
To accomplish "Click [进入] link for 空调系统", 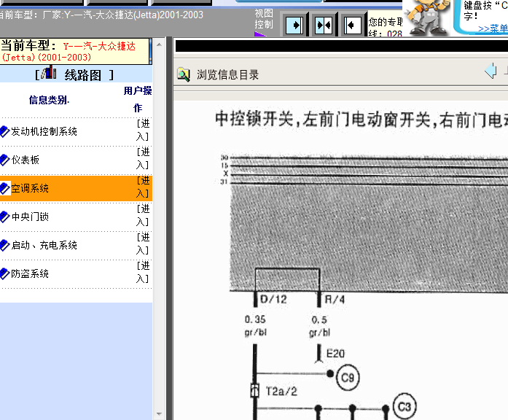I will (x=143, y=187).
